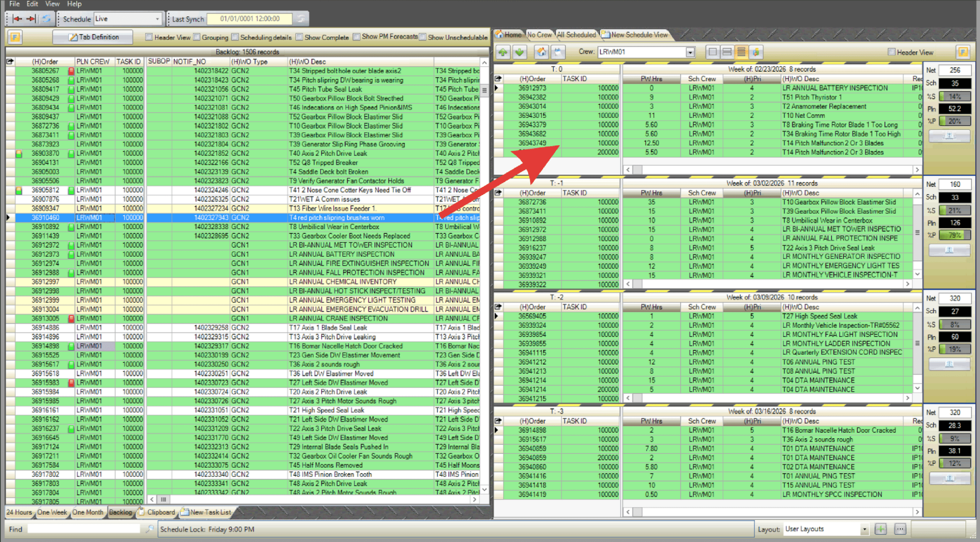980x542 pixels.
Task: Click the home icon button beside Crew
Action: 541,52
